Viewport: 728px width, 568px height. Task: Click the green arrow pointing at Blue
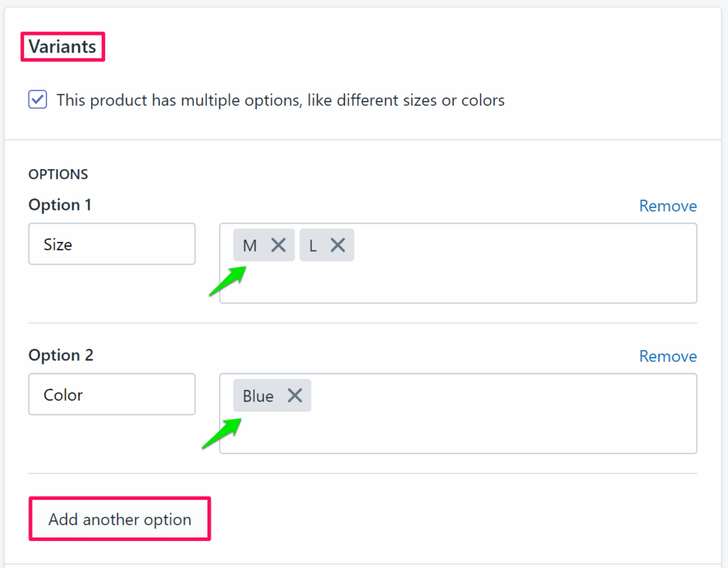221,433
